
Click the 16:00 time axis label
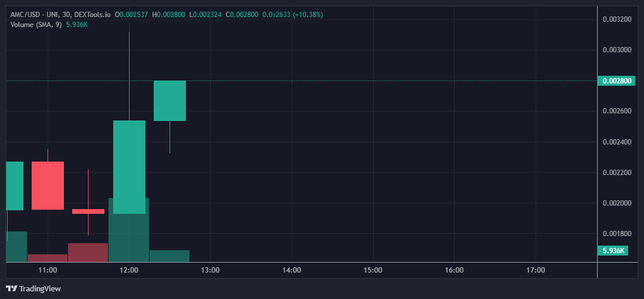pos(454,270)
